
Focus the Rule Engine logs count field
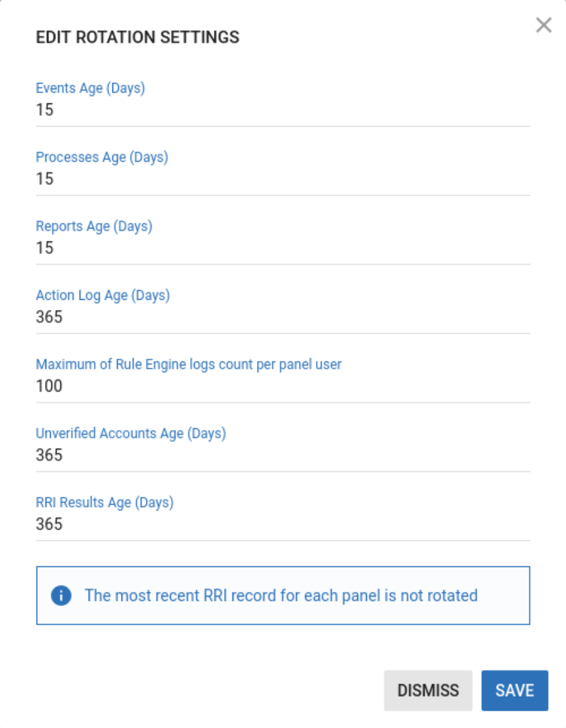pyautogui.click(x=283, y=386)
